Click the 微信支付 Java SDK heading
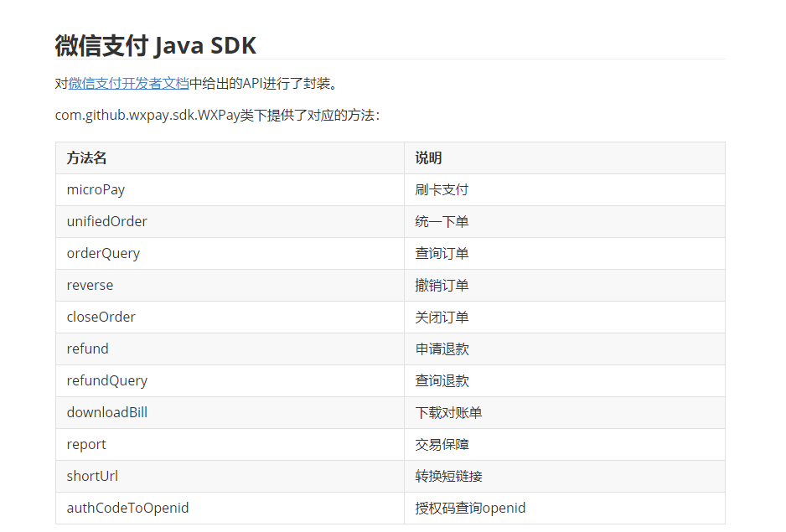The height and width of the screenshot is (532, 786). pyautogui.click(x=155, y=45)
